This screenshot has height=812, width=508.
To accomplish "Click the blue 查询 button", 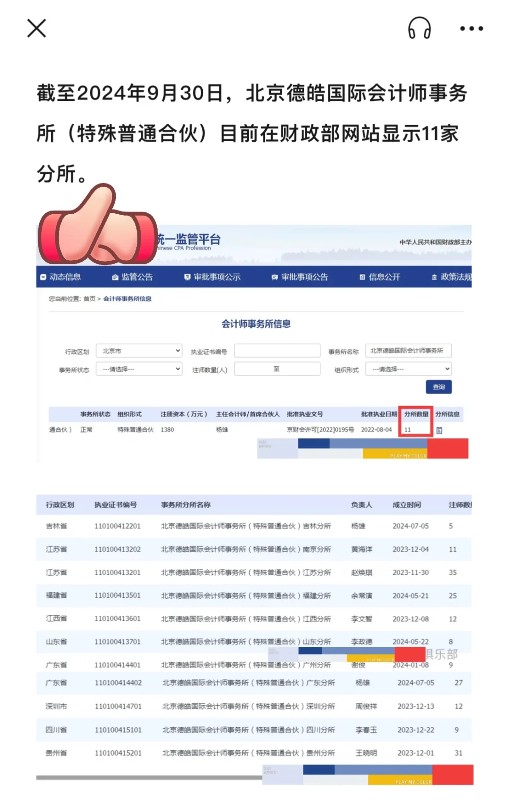I will point(439,387).
